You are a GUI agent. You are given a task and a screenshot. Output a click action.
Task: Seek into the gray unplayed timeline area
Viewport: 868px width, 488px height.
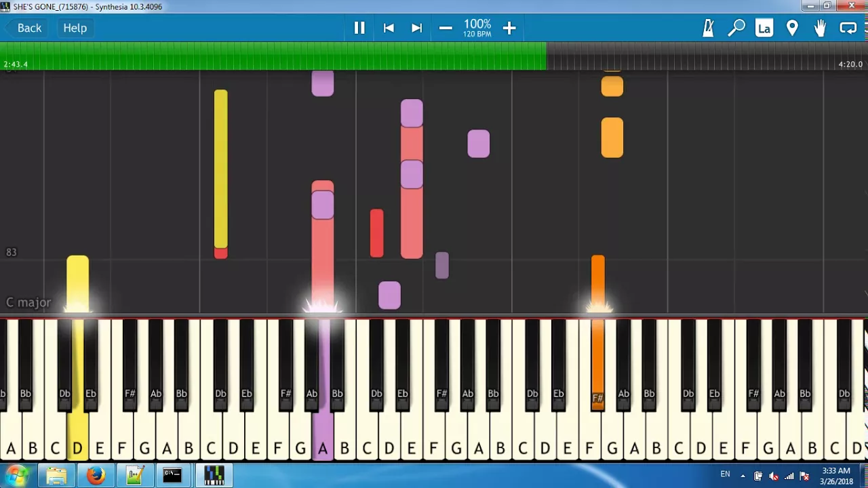[707, 56]
